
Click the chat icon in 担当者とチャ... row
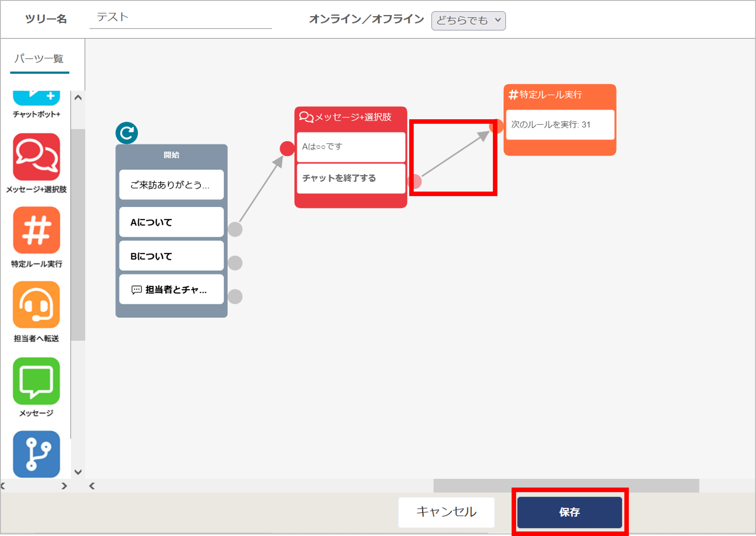137,290
